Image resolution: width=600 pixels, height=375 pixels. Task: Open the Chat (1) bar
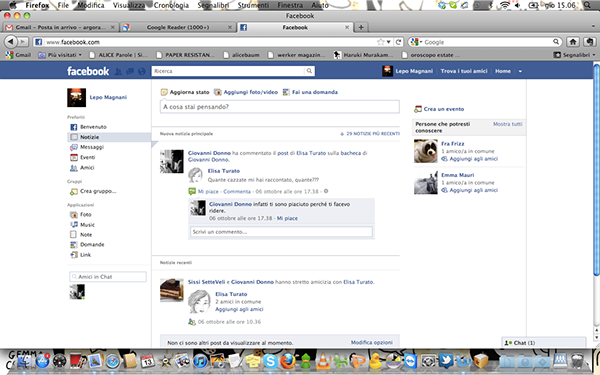[544, 342]
